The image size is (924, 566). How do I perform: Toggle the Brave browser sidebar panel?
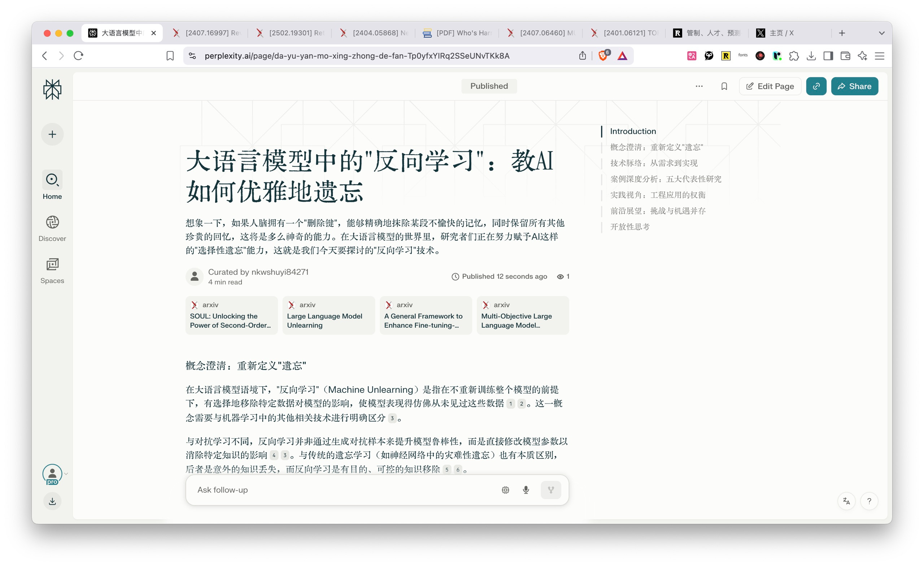click(828, 56)
